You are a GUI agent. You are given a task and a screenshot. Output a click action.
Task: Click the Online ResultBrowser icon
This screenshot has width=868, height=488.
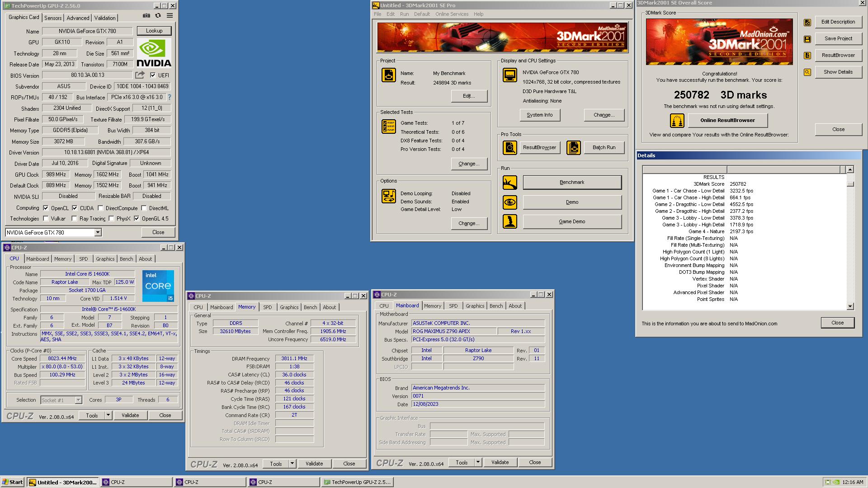tap(677, 121)
